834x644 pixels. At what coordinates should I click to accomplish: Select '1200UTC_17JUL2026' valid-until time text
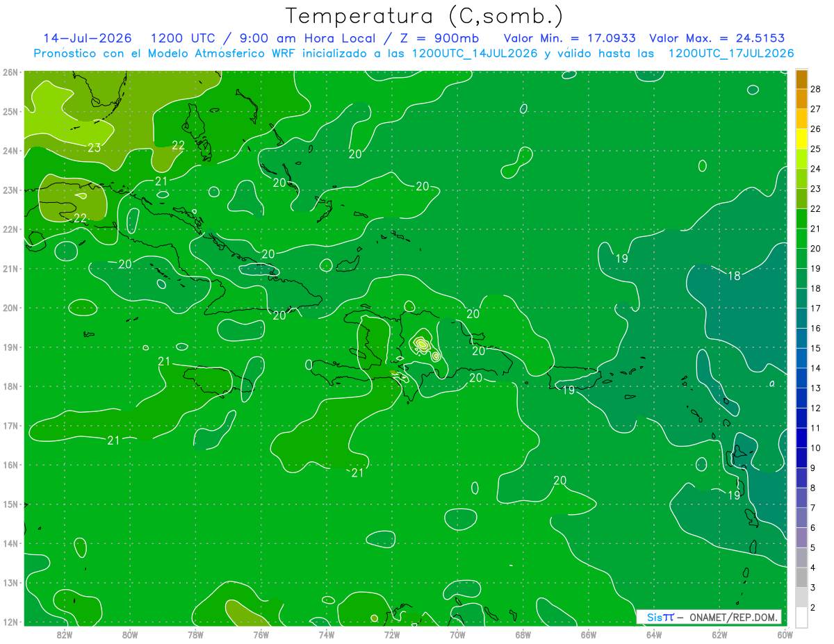pos(730,53)
